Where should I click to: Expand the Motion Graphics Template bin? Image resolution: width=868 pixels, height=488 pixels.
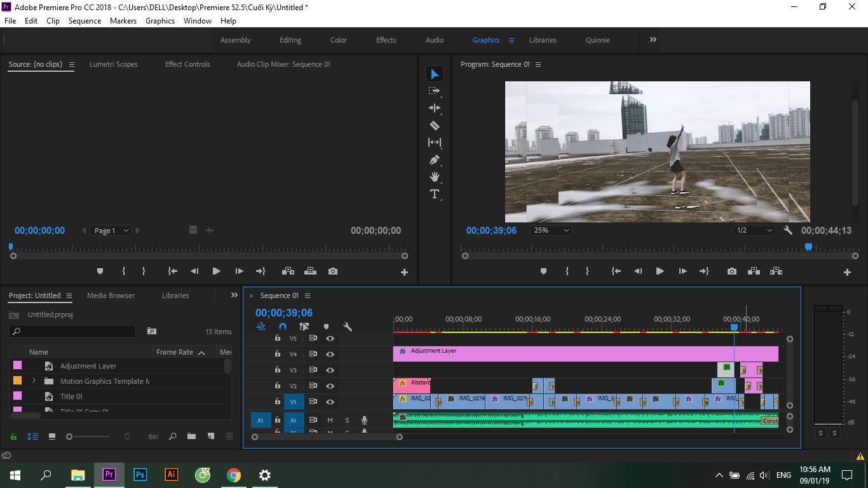(34, 381)
